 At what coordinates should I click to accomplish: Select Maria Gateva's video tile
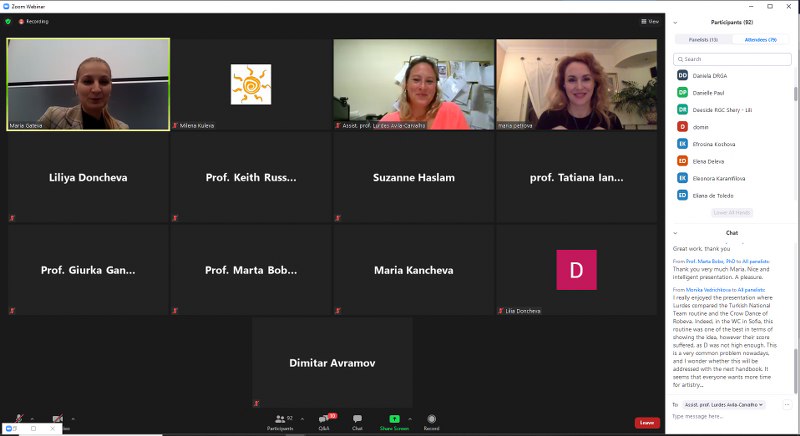(x=88, y=84)
